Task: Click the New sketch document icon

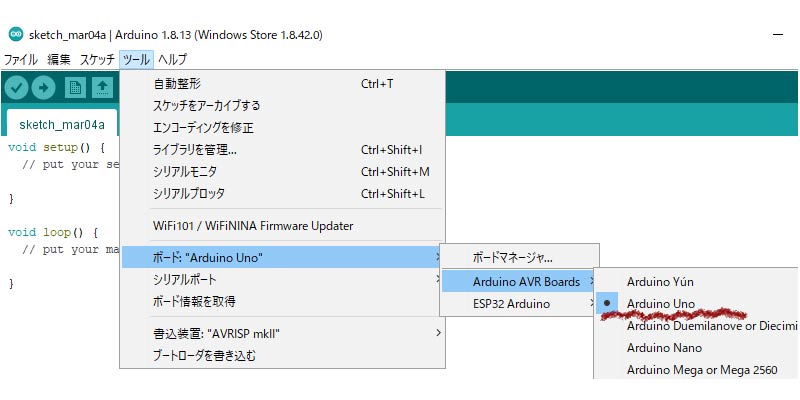Action: point(75,88)
